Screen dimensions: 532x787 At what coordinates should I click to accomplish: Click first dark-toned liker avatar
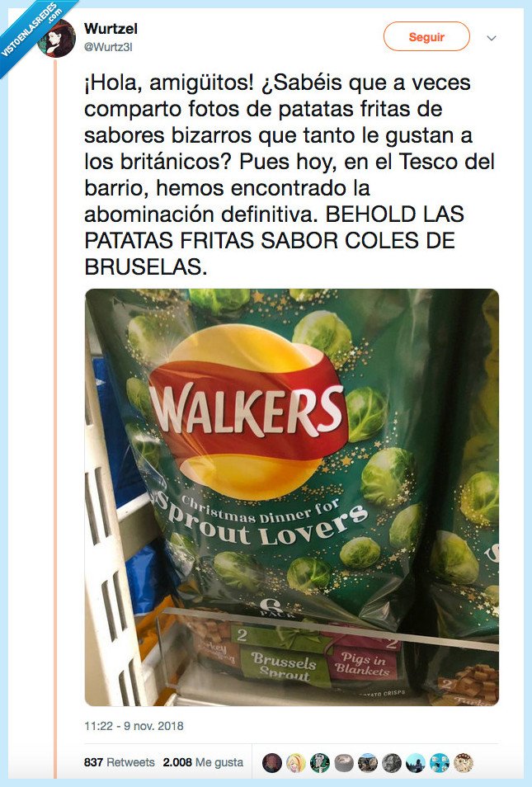click(271, 762)
